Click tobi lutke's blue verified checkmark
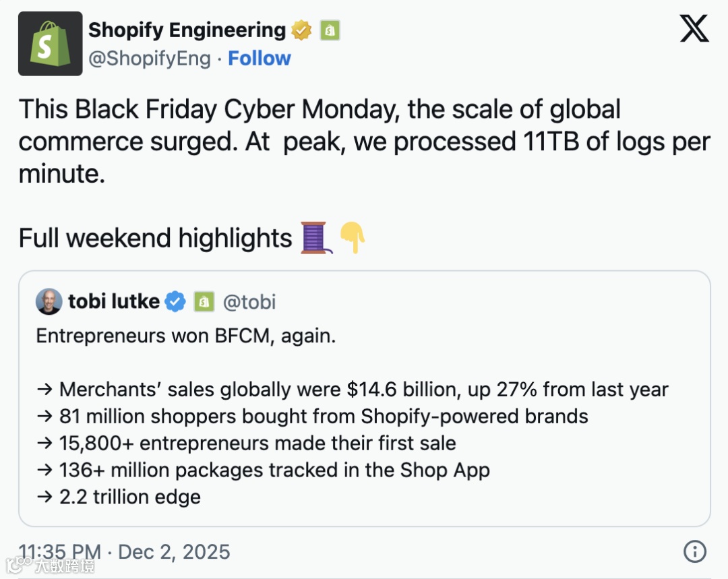The image size is (728, 579). (x=176, y=301)
